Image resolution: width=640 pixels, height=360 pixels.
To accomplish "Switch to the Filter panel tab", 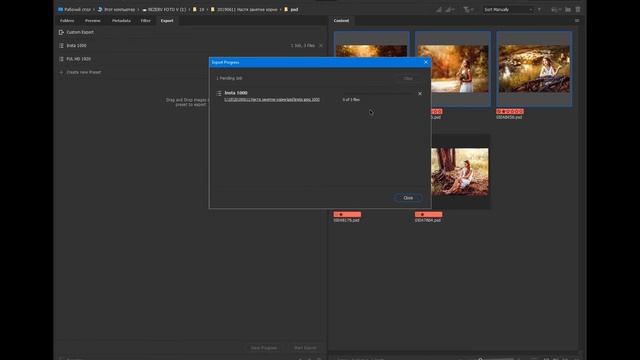I will pyautogui.click(x=146, y=20).
